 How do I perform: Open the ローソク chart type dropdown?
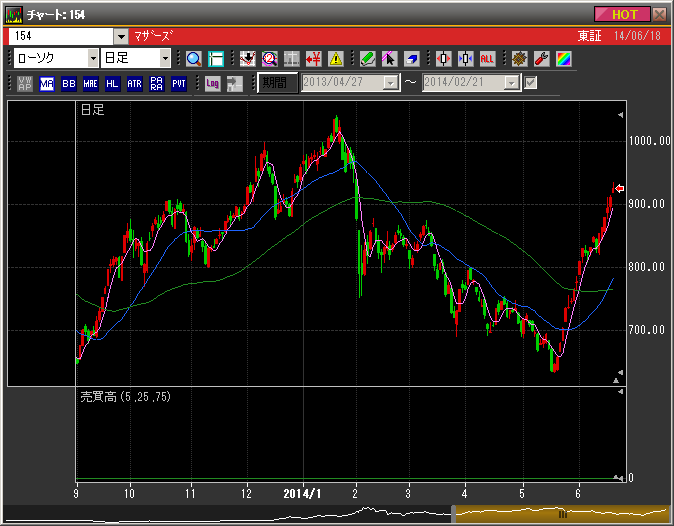click(89, 58)
